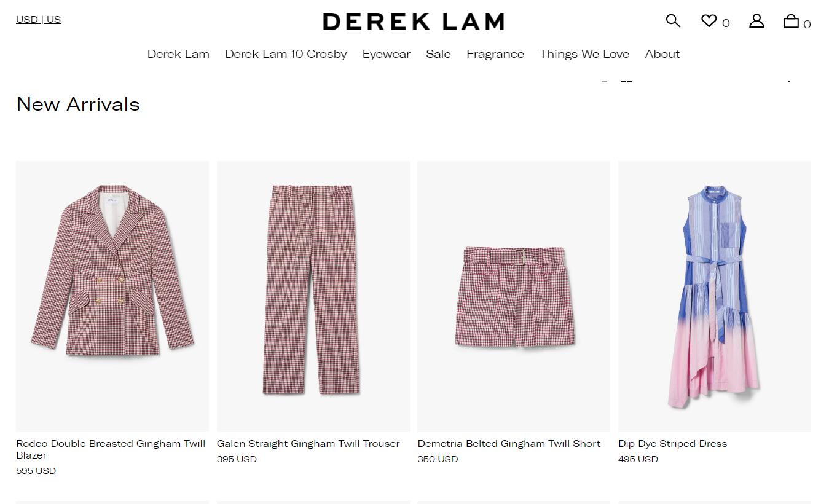Click Demetria Belted Gingham Twill Short title

point(509,444)
